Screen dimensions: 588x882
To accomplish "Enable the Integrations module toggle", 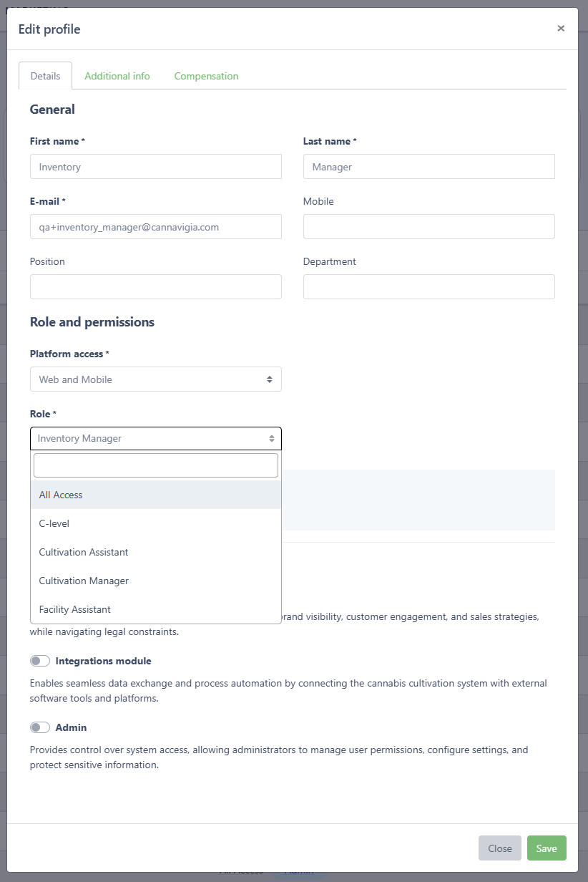I will (x=40, y=661).
